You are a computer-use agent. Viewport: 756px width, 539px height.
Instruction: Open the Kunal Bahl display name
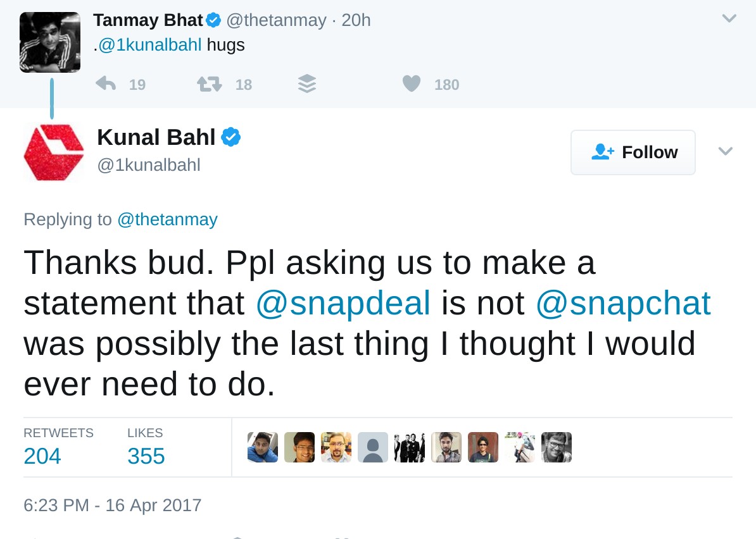pyautogui.click(x=156, y=137)
